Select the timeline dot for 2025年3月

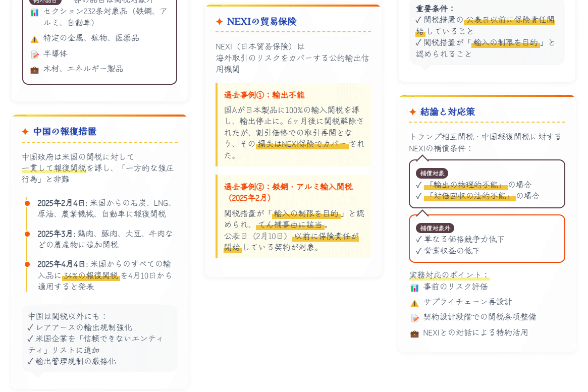tap(27, 234)
